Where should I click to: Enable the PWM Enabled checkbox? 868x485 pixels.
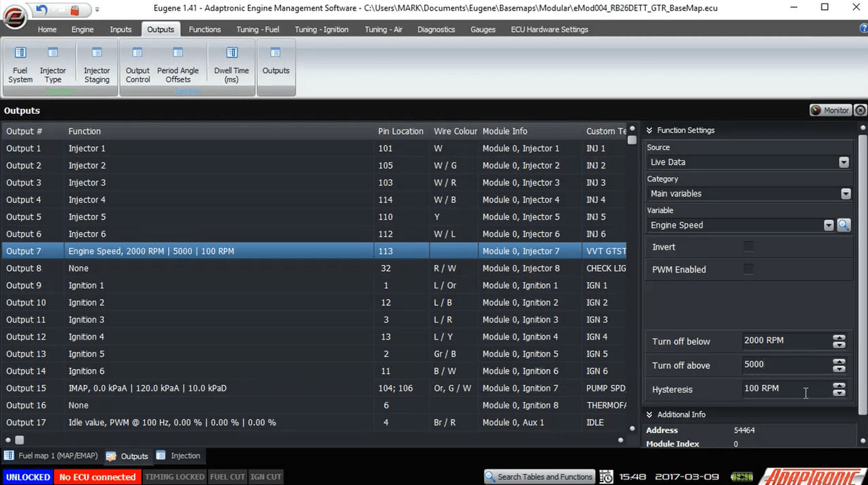tap(748, 269)
